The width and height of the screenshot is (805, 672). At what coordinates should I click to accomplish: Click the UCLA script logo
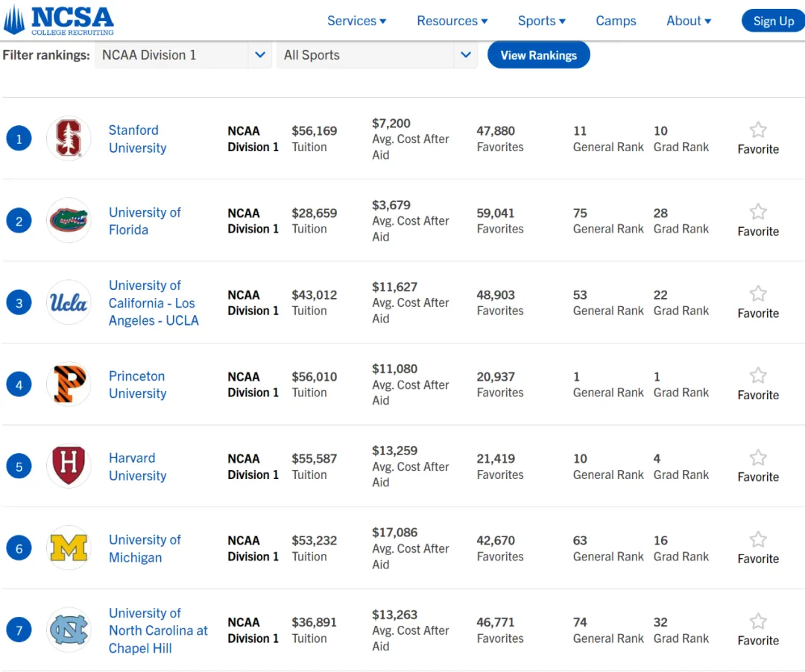(x=69, y=302)
